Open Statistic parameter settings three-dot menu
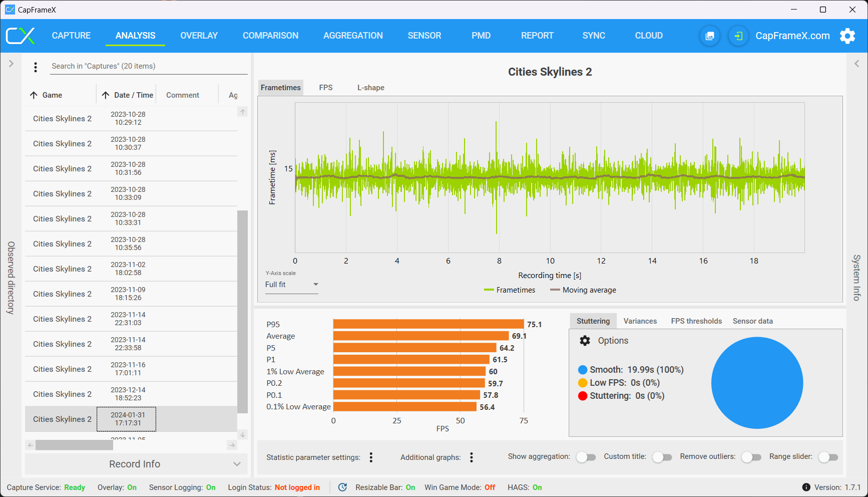Viewport: 868px width, 497px height. (x=371, y=457)
